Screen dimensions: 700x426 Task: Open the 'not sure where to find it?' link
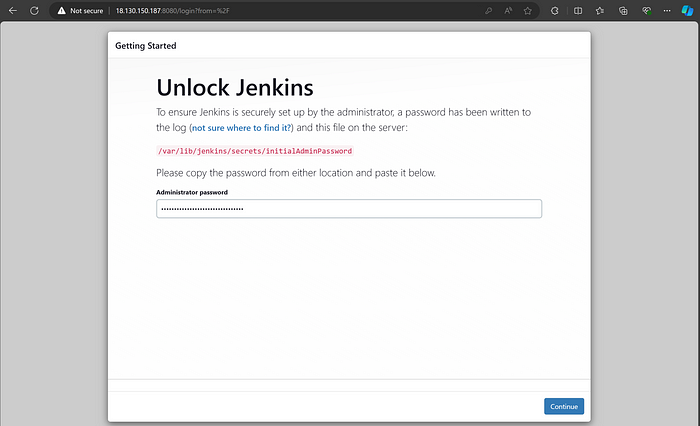point(242,128)
